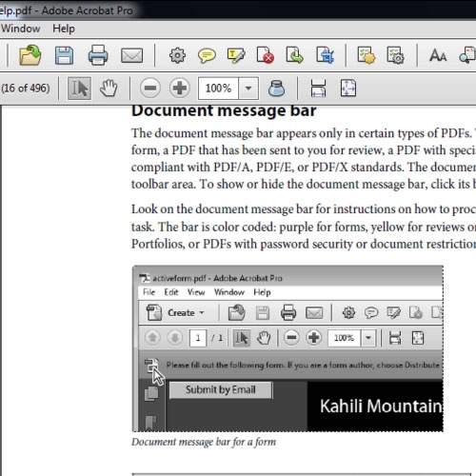Switch to the Hand pan tool
Image resolution: width=476 pixels, height=476 pixels.
click(109, 88)
